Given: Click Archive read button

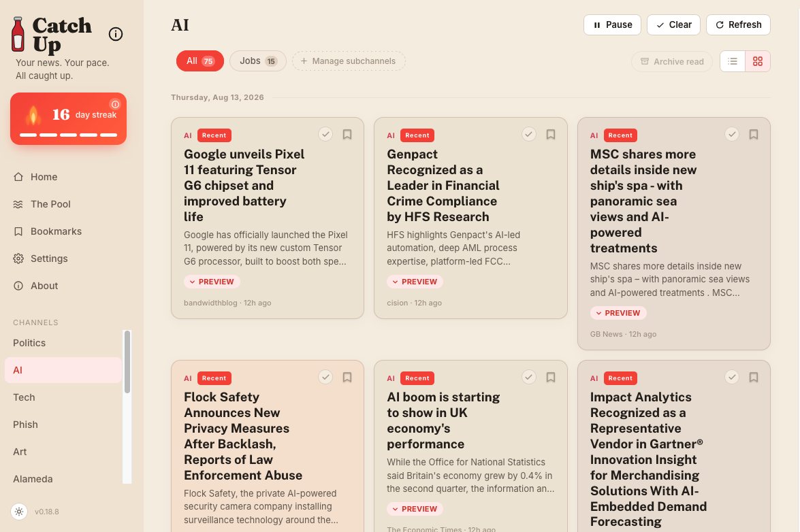Looking at the screenshot, I should tap(672, 62).
